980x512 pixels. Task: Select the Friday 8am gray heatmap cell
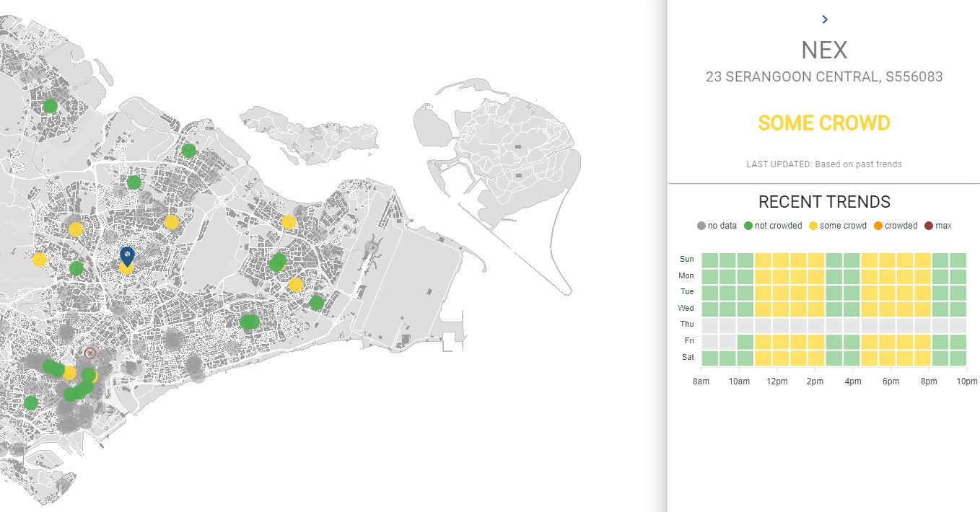pos(709,340)
